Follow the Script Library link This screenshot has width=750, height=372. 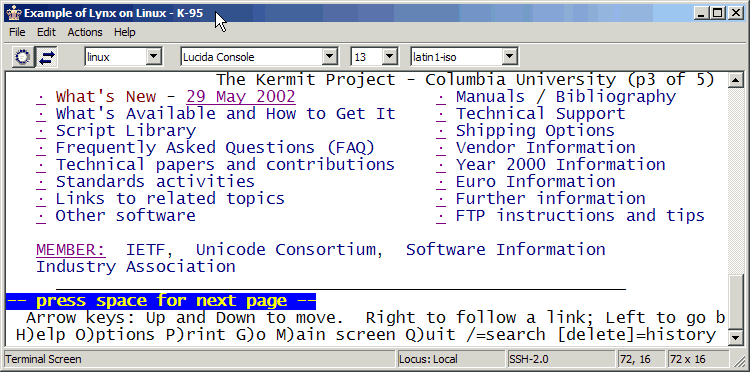126,131
